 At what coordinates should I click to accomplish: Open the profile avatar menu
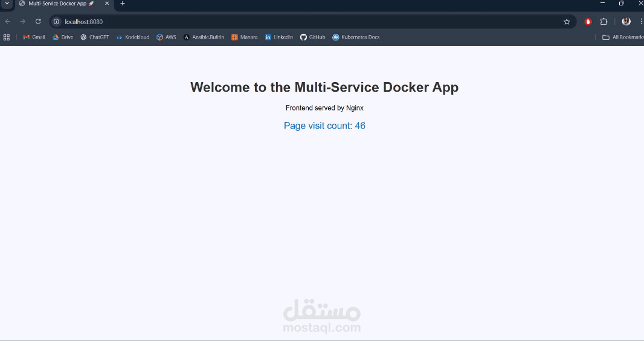[x=626, y=22]
